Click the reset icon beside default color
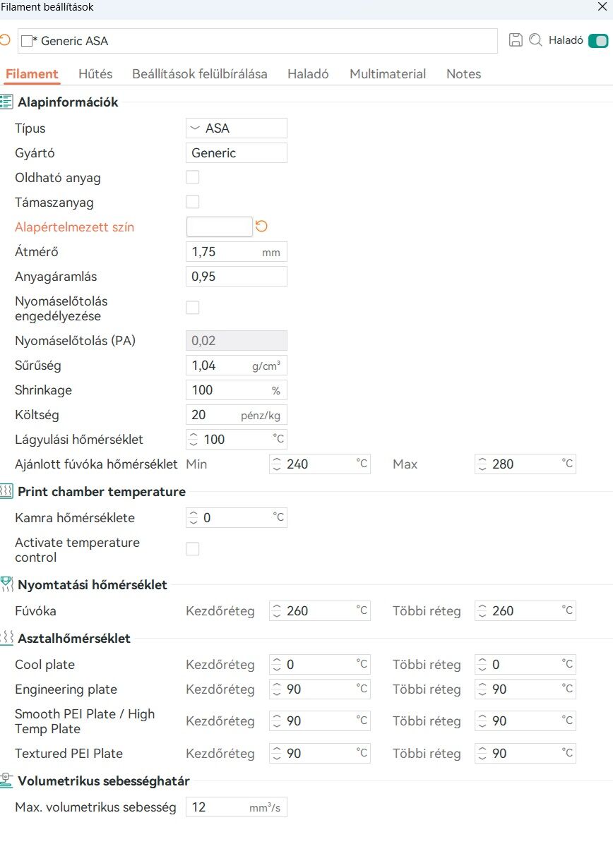 point(261,227)
